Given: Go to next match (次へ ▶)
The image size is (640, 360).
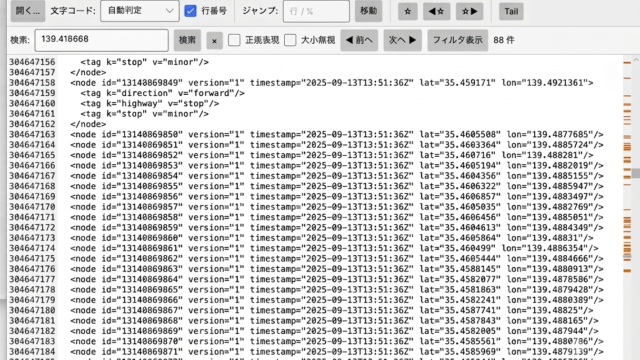Looking at the screenshot, I should point(402,40).
